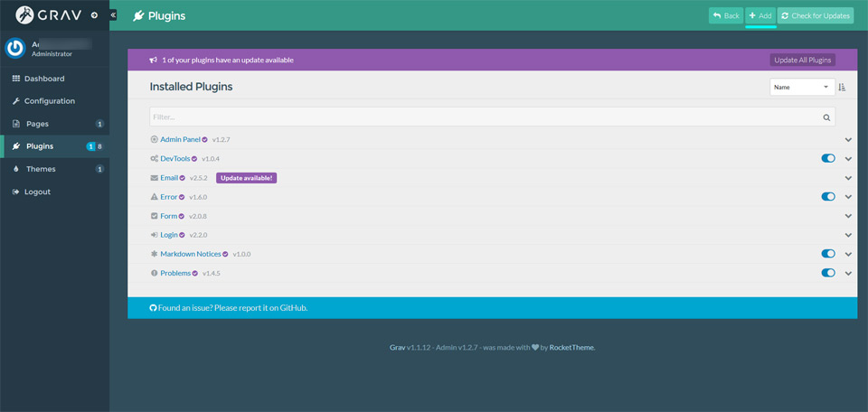
Task: Expand the DevTools plugin details chevron
Action: 849,159
